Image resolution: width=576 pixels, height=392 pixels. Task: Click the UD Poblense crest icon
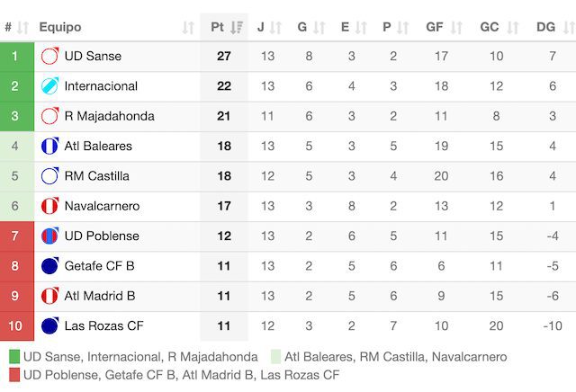click(x=50, y=236)
